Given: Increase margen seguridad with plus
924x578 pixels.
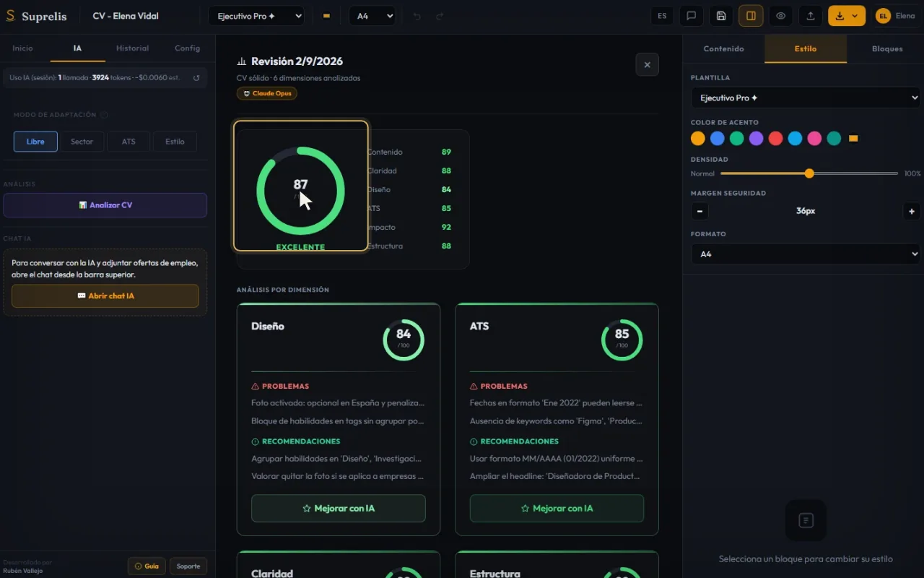Looking at the screenshot, I should (x=912, y=211).
